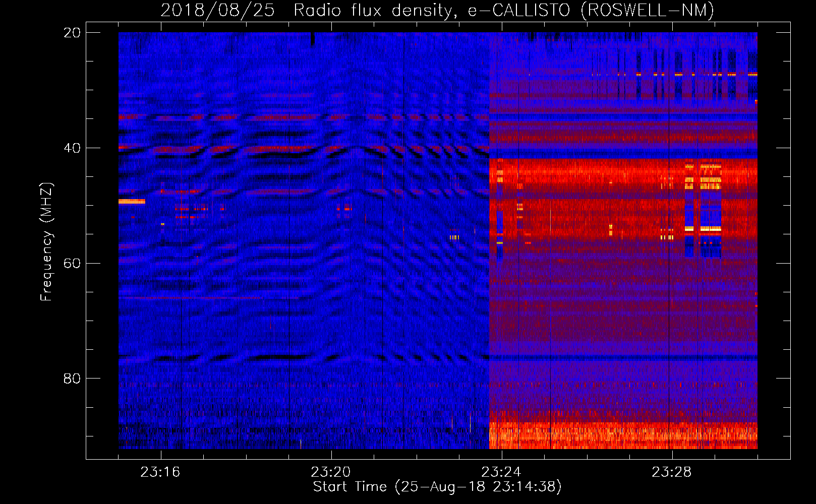Viewport: 816px width, 504px height.
Task: Click the "Start Time (25-Aug-18 23:14:38)" label
Action: pos(437,487)
